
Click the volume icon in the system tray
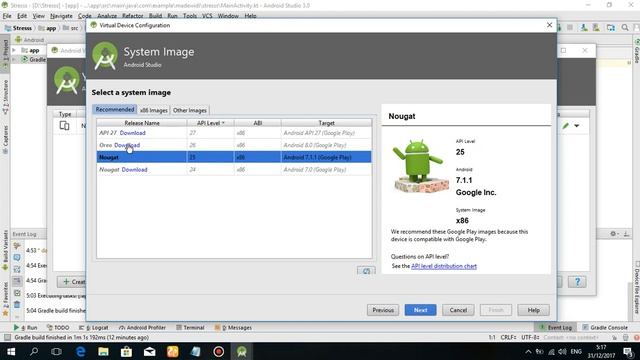562,351
